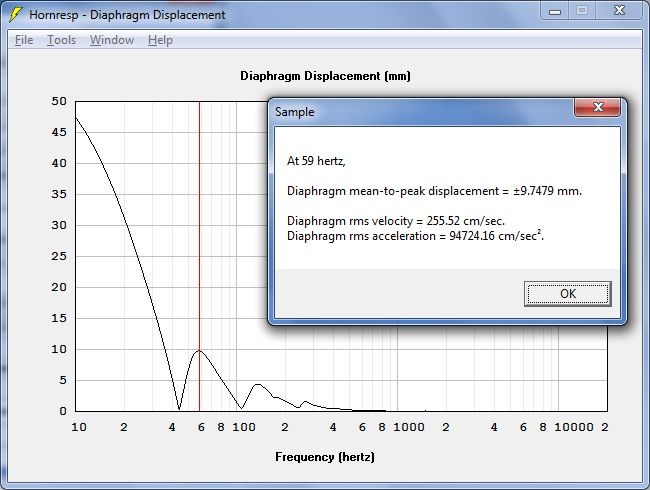
Task: Click the y-axis value 15
Action: tap(59, 318)
